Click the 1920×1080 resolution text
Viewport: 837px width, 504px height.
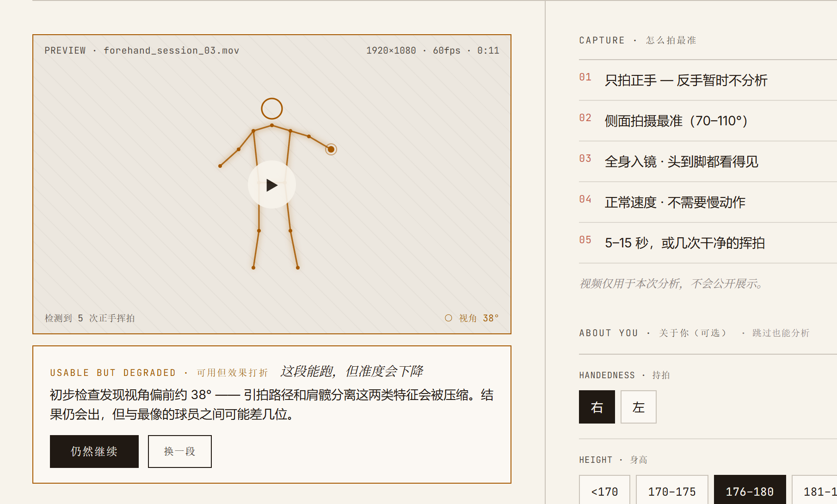click(x=391, y=50)
